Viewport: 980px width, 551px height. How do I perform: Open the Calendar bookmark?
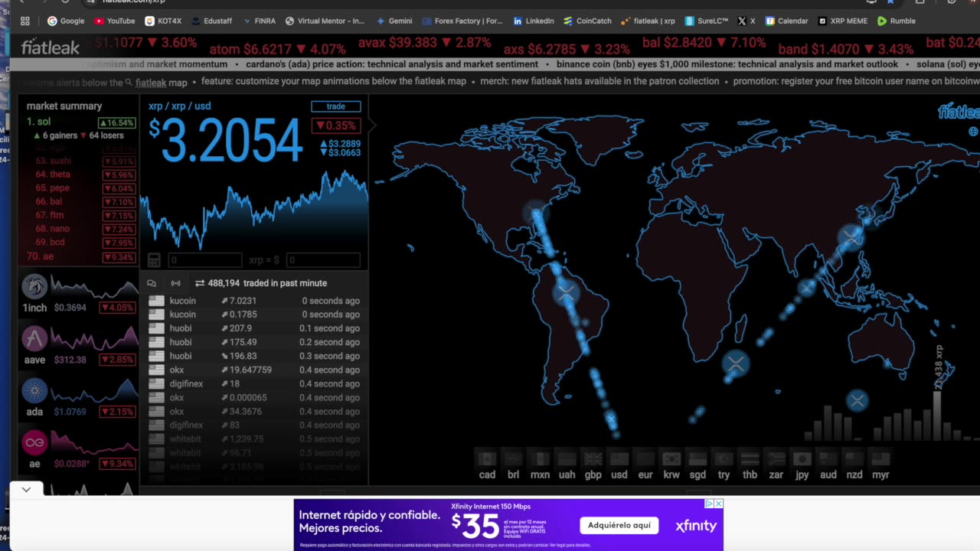(x=786, y=21)
